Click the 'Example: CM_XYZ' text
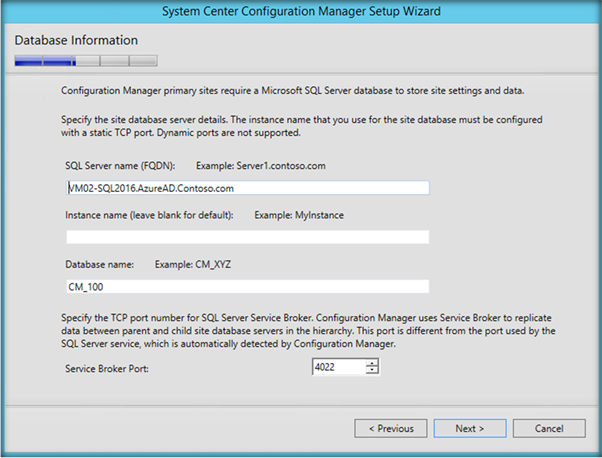602x458 pixels. coord(193,265)
